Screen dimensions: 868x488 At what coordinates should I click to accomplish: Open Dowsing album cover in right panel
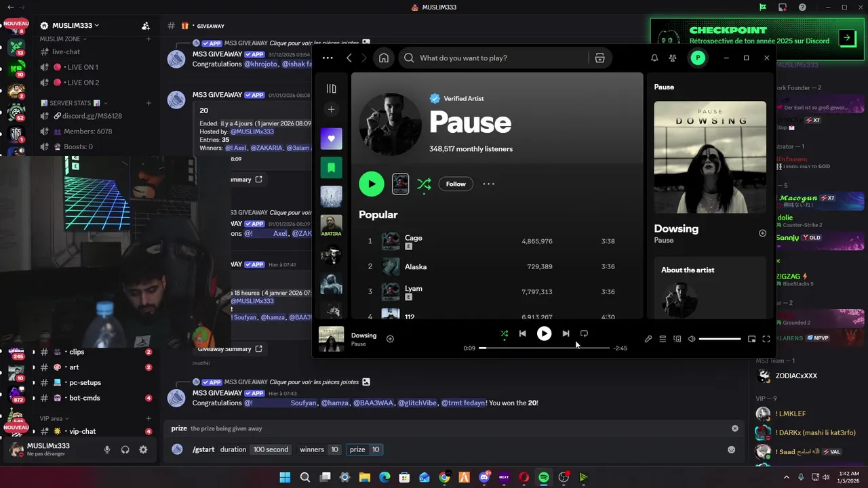(710, 157)
